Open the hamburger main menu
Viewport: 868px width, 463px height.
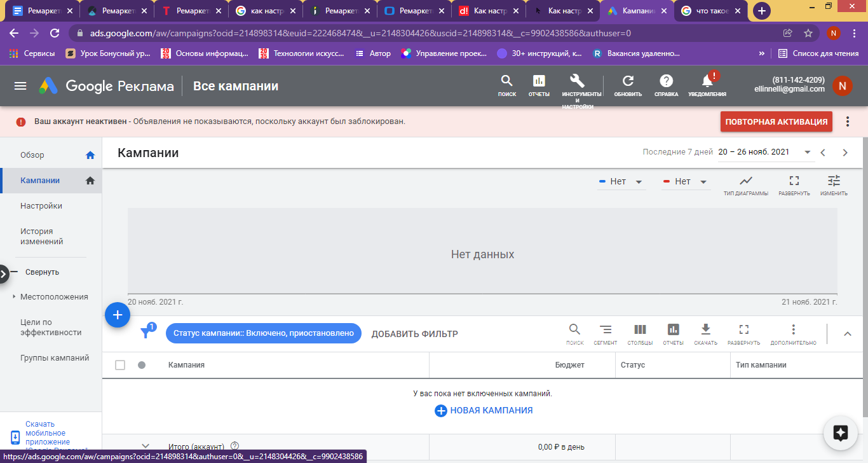click(x=20, y=86)
